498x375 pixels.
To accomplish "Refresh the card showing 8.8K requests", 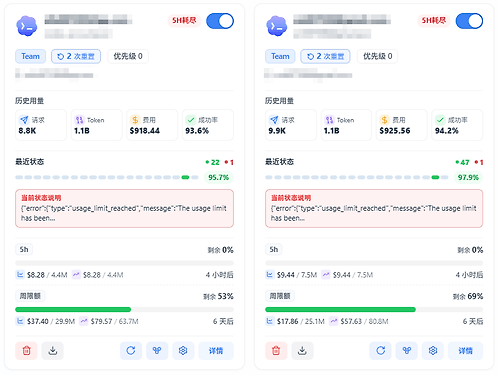I will click(x=131, y=350).
